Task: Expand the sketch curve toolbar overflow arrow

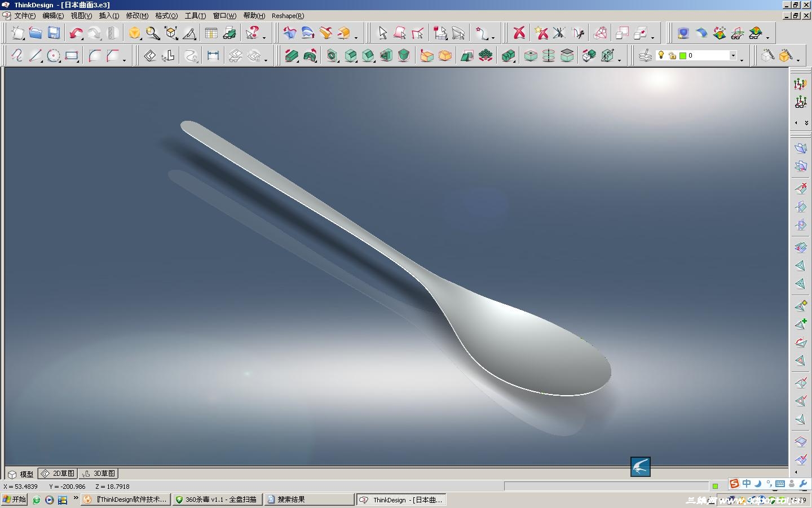Action: pyautogui.click(x=125, y=60)
